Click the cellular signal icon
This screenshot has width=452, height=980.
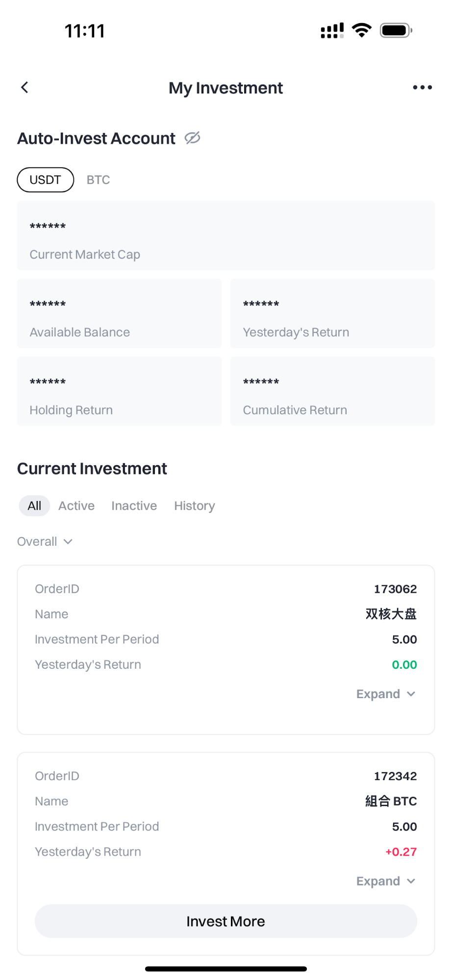coord(332,30)
